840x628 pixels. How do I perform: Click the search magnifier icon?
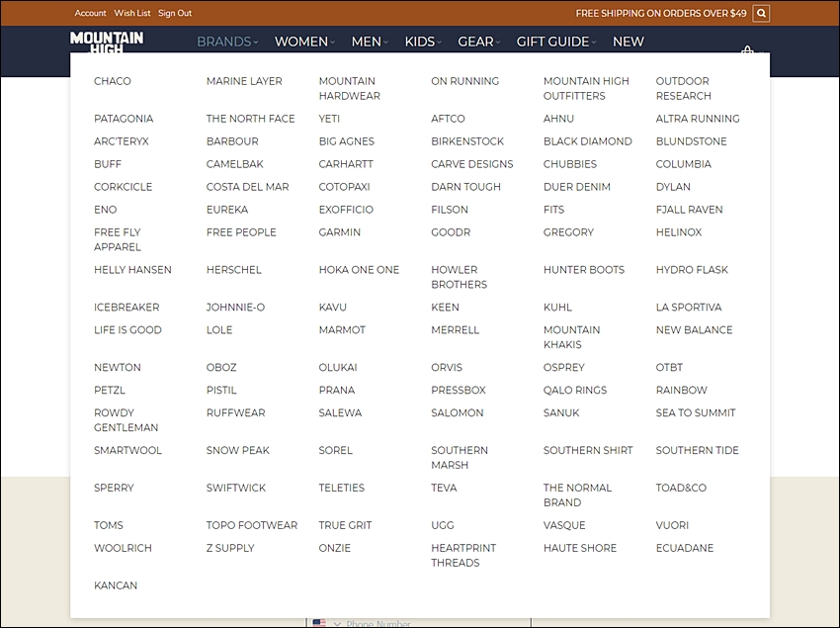click(761, 14)
